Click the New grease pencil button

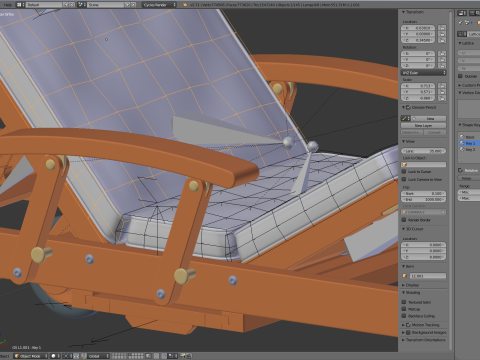click(428, 118)
